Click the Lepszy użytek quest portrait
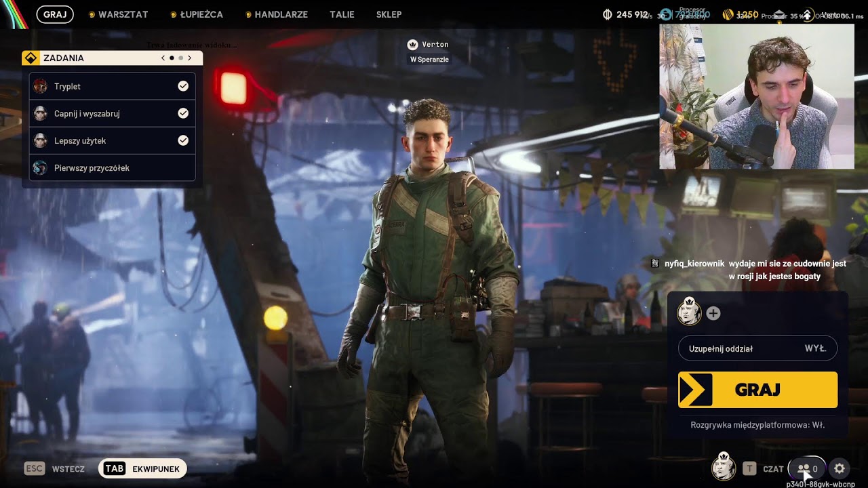Screen dimensions: 868x488 (40, 140)
